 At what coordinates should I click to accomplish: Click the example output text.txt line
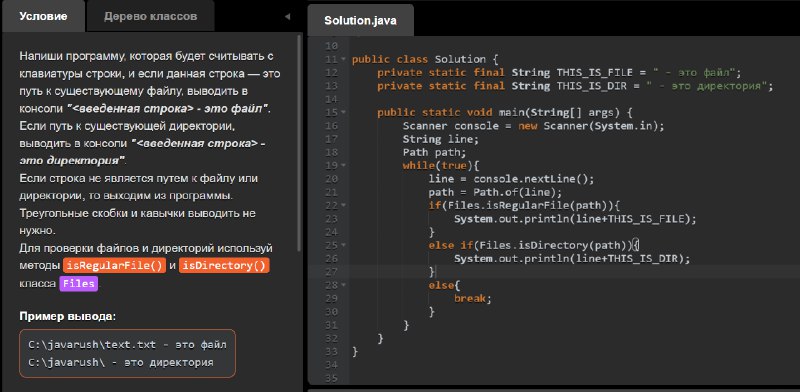point(128,345)
